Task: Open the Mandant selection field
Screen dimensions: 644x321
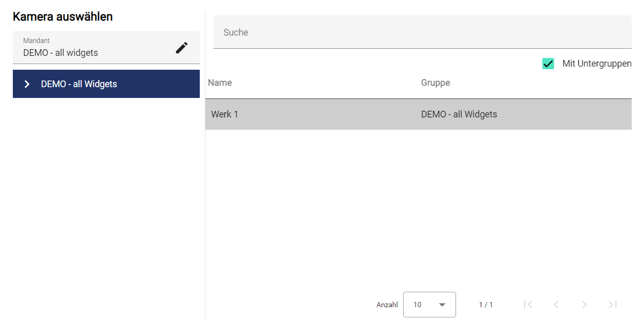Action: [x=92, y=48]
